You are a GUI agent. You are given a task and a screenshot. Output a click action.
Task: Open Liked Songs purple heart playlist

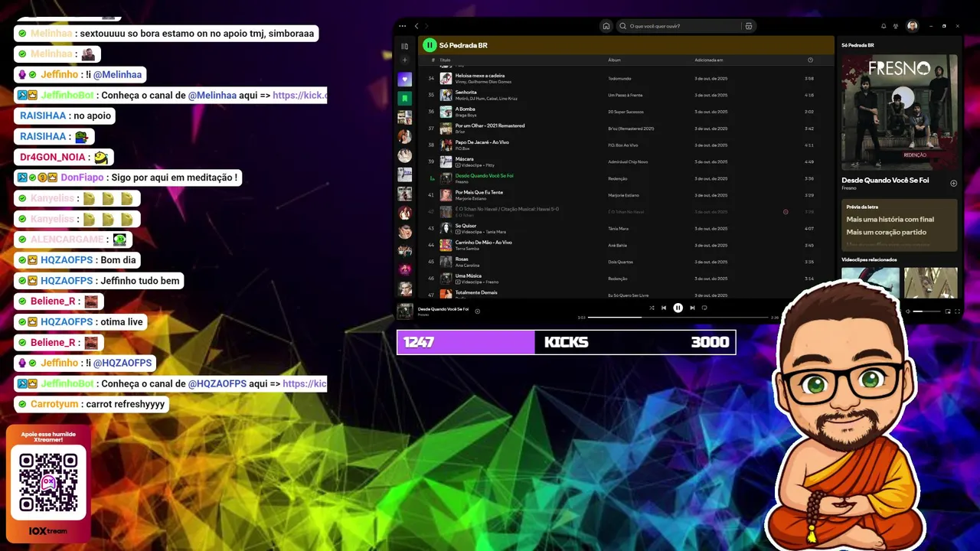click(x=405, y=80)
